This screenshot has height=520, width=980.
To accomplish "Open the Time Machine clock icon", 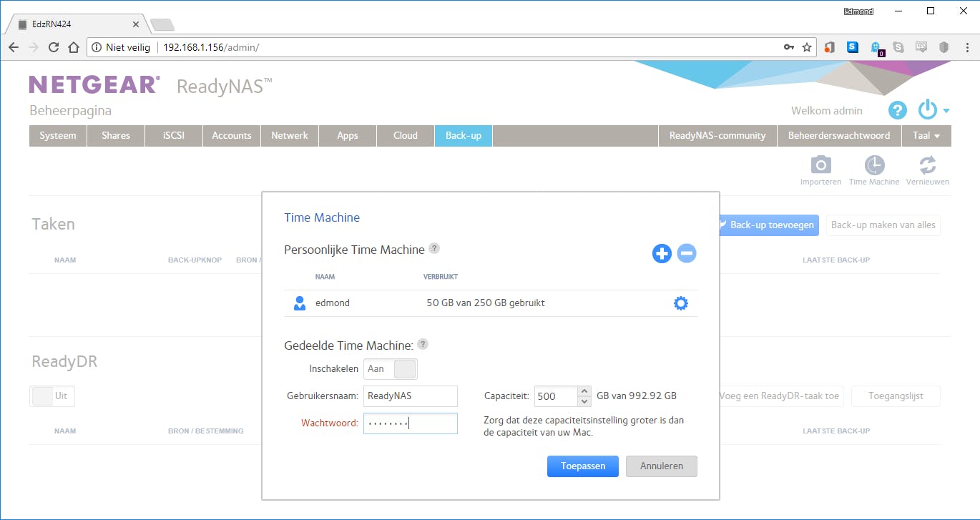I will [x=873, y=165].
